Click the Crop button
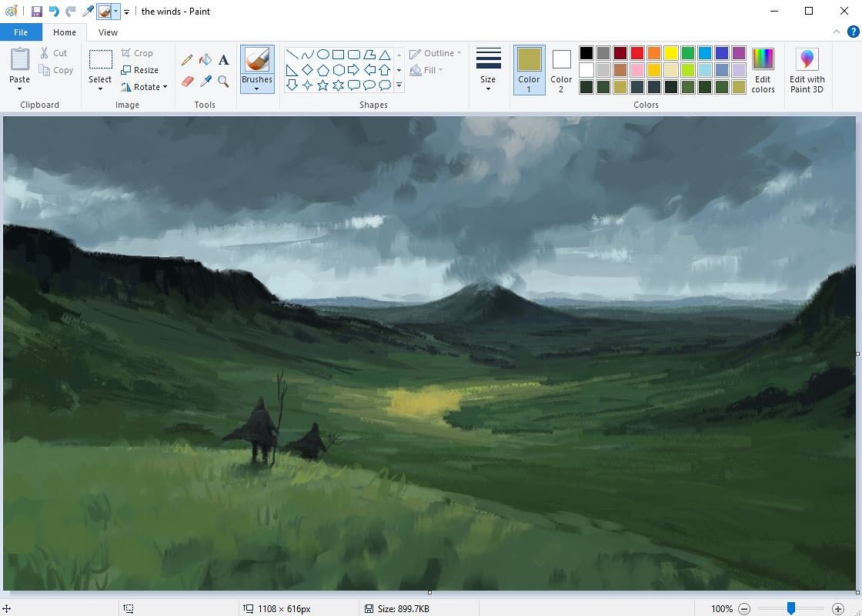Viewport: 862px width, 616px height. click(x=137, y=53)
